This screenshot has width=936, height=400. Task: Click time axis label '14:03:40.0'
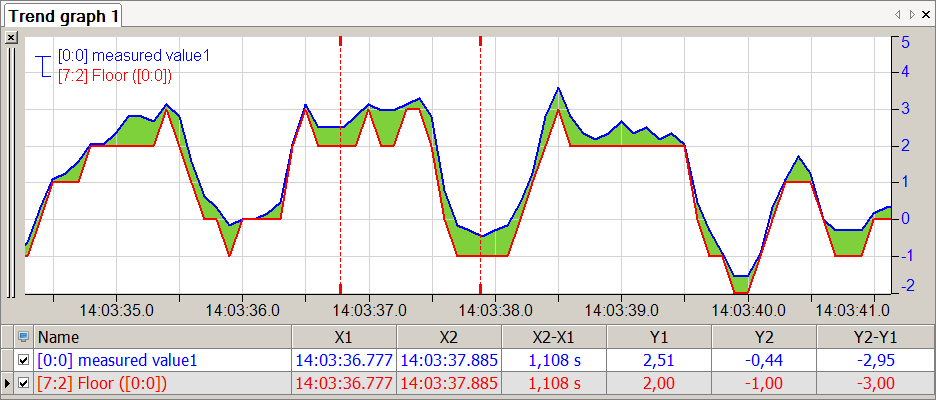[748, 310]
